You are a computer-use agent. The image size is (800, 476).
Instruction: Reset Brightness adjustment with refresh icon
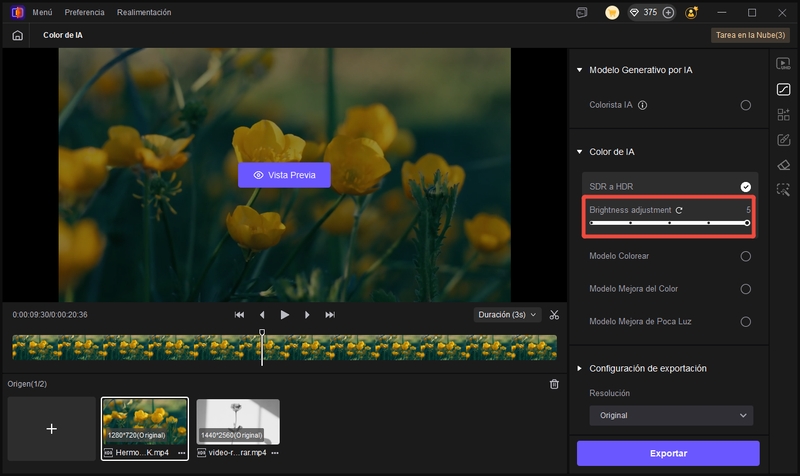pos(680,210)
